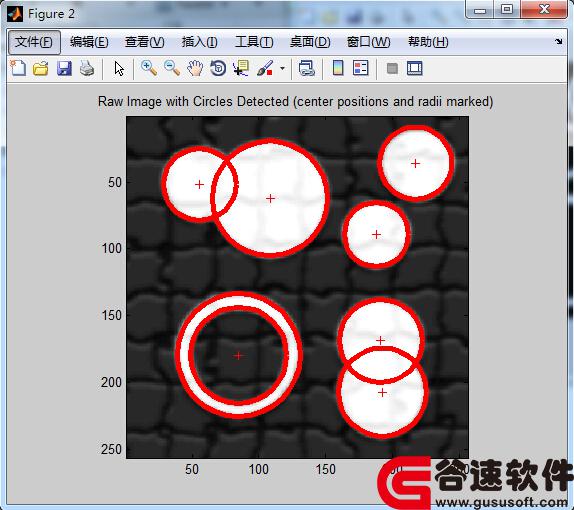Click the Show Plot Tools icon
This screenshot has height=510, width=574.
click(x=415, y=68)
